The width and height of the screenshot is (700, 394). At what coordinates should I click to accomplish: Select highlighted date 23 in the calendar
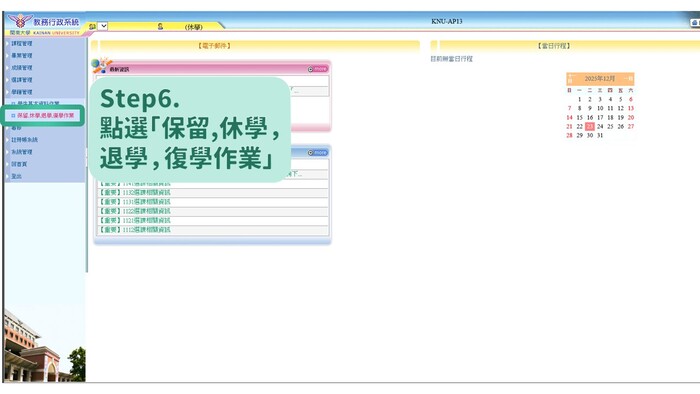tap(590, 127)
